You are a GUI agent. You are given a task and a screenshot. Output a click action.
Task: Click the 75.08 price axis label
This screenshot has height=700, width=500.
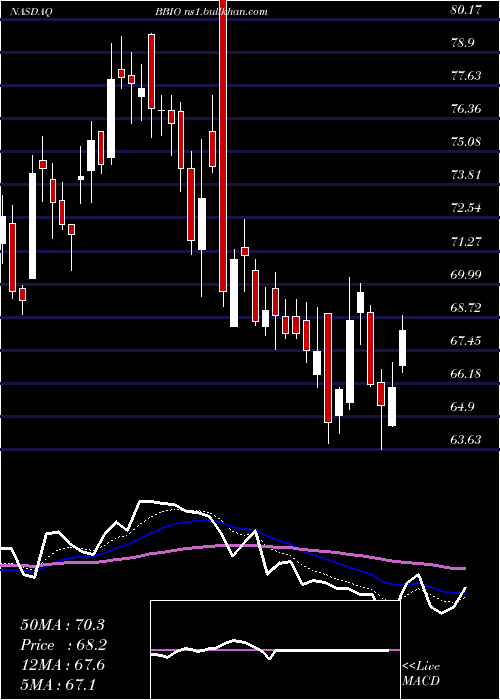(x=466, y=142)
